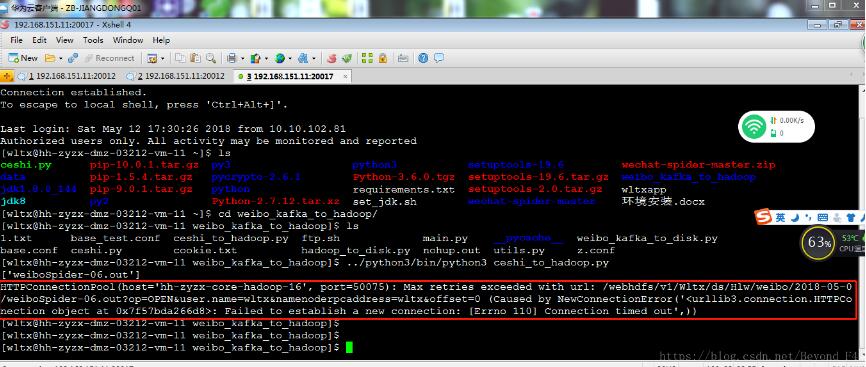Click the green checkmark Xagent icon
The height and width of the screenshot is (367, 866).
coord(347,58)
